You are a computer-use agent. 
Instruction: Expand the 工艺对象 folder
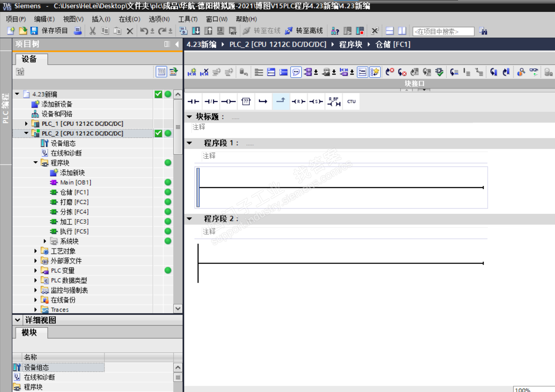[x=35, y=251]
